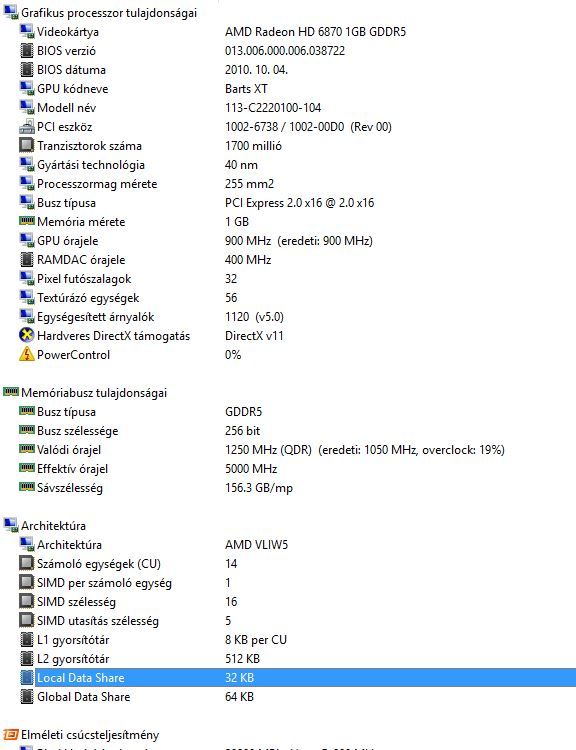This screenshot has width=576, height=750.
Task: Click the value 1002-6738 / 1002-00D0 (Rev 00)
Action: tap(308, 126)
